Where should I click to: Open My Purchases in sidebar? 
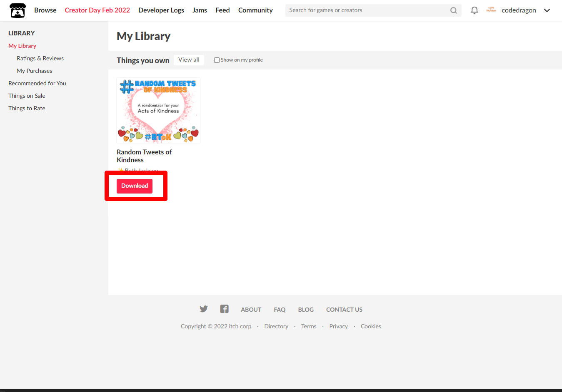(x=34, y=71)
